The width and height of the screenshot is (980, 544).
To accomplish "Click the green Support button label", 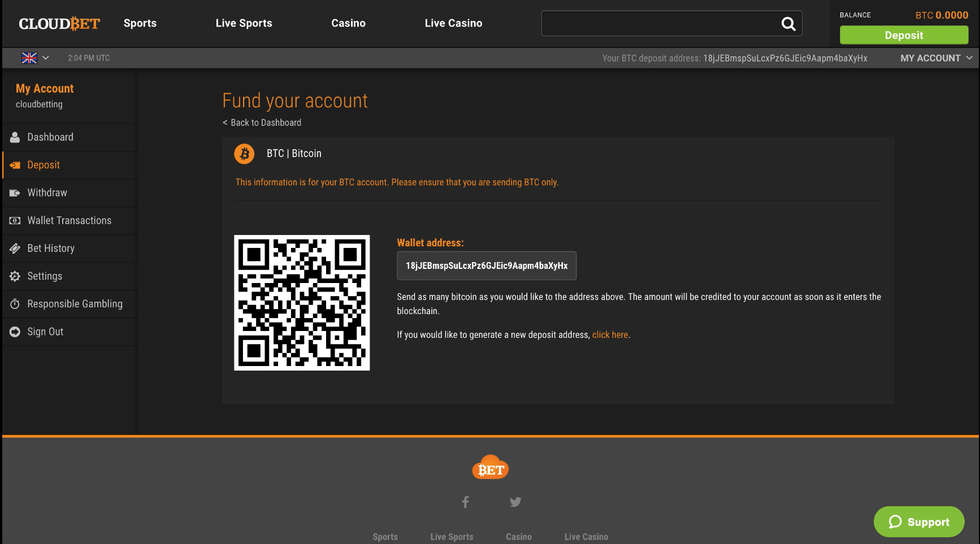I will coord(929,522).
